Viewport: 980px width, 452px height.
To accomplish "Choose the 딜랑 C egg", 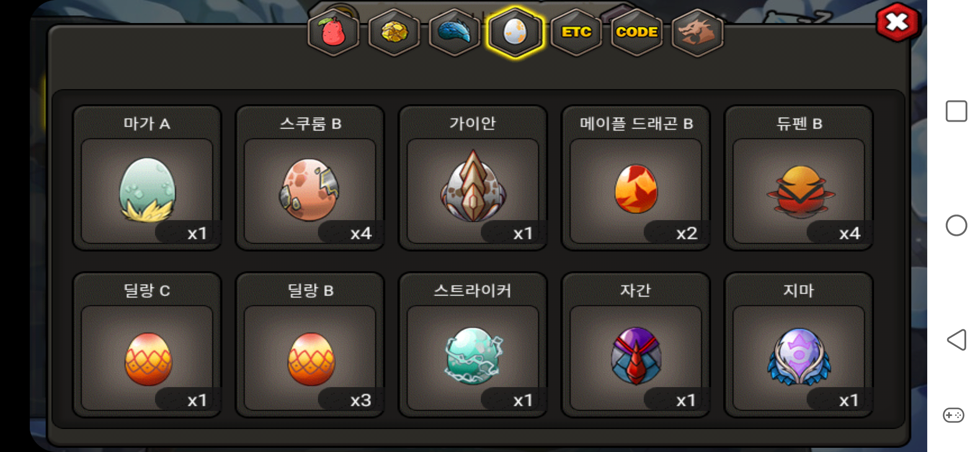I will coord(147,345).
